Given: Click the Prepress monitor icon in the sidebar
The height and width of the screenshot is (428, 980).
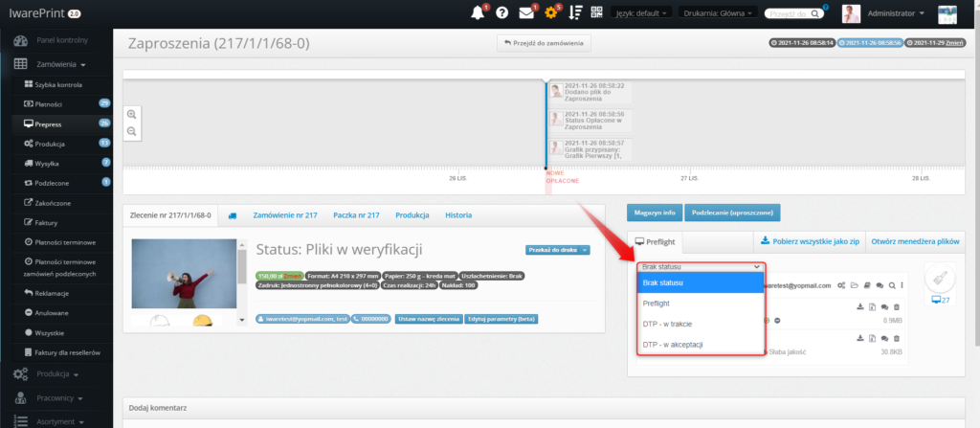Looking at the screenshot, I should coord(28,124).
